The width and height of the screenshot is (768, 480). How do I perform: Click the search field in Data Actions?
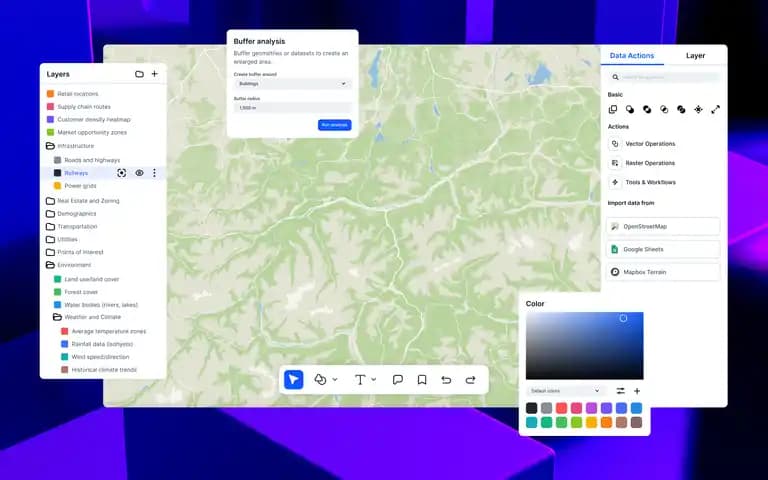pos(664,77)
